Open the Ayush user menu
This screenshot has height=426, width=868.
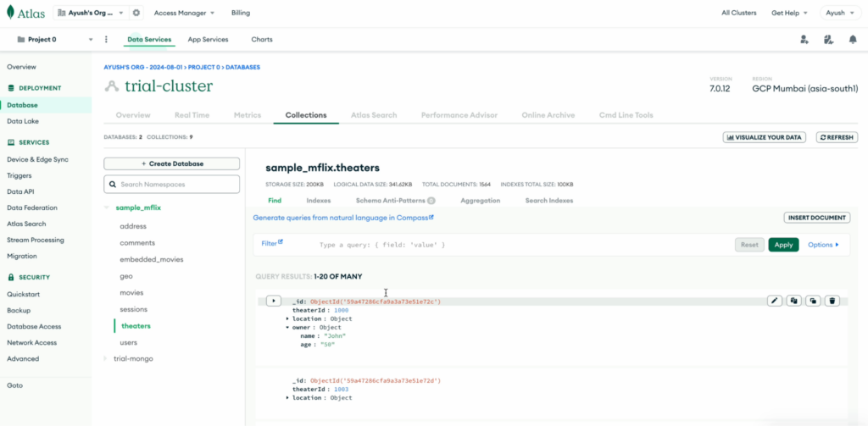840,13
